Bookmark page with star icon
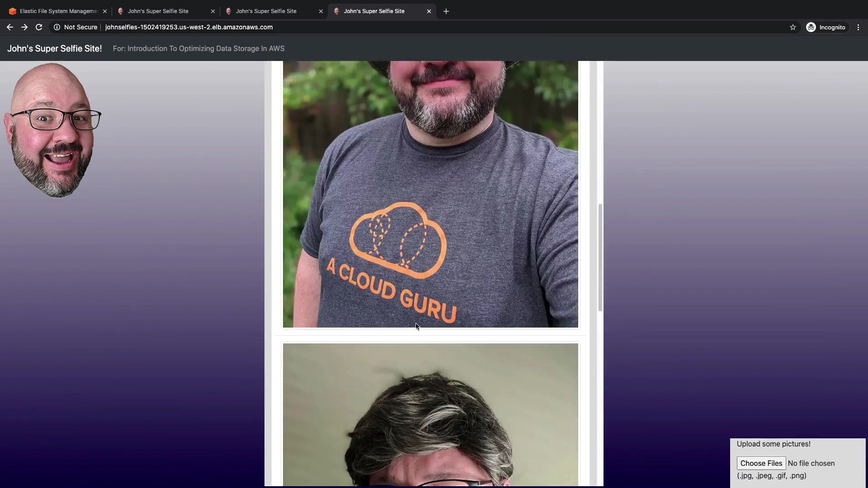 point(793,27)
